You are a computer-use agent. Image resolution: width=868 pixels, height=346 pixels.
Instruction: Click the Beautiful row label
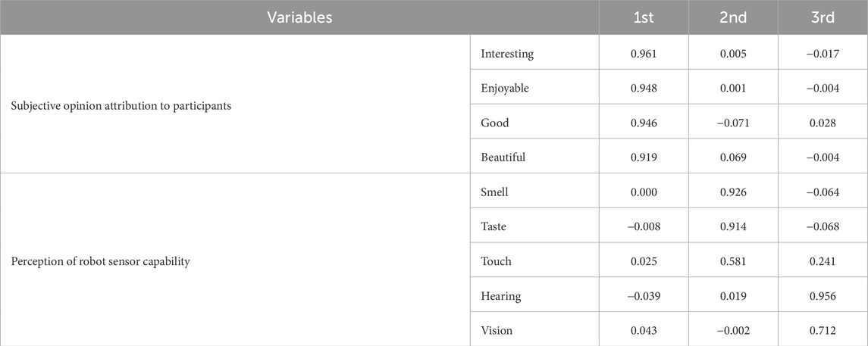[x=503, y=157]
